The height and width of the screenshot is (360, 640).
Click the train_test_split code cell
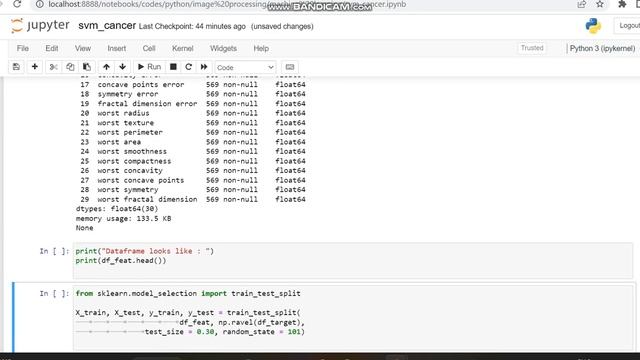pos(353,318)
